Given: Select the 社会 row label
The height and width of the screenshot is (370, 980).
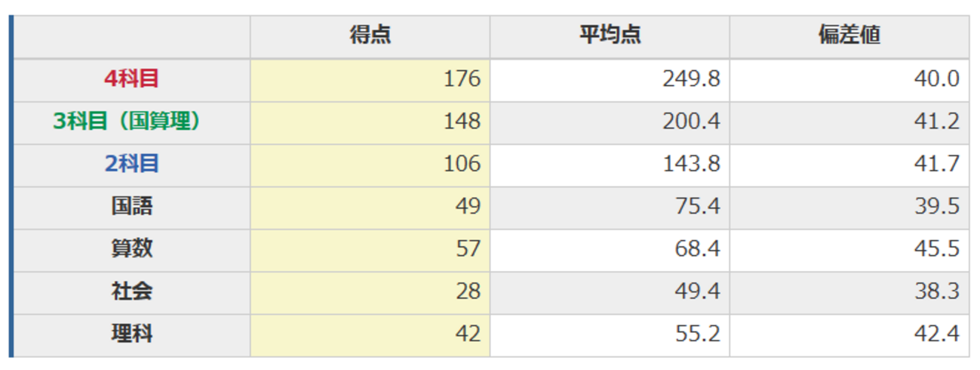Looking at the screenshot, I should click(132, 291).
